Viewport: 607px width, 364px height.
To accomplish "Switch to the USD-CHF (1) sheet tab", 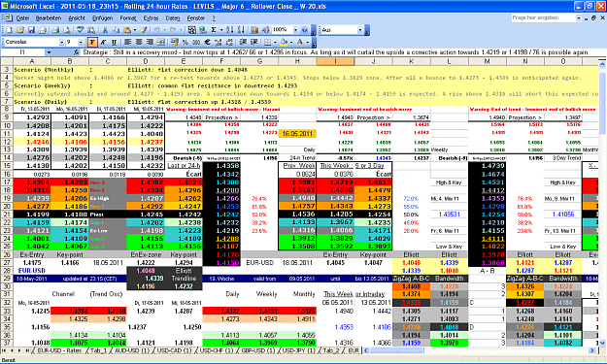I will click(x=216, y=350).
